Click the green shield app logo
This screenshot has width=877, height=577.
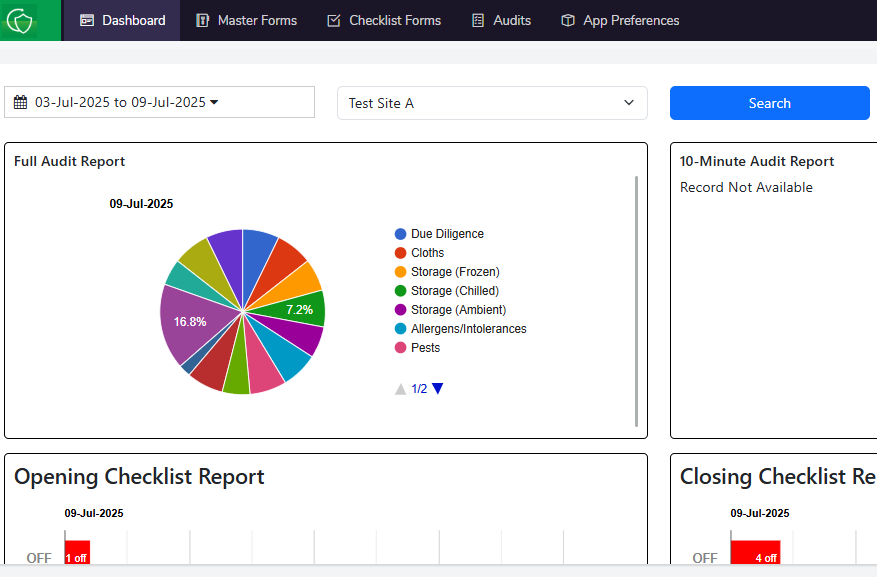coord(20,20)
